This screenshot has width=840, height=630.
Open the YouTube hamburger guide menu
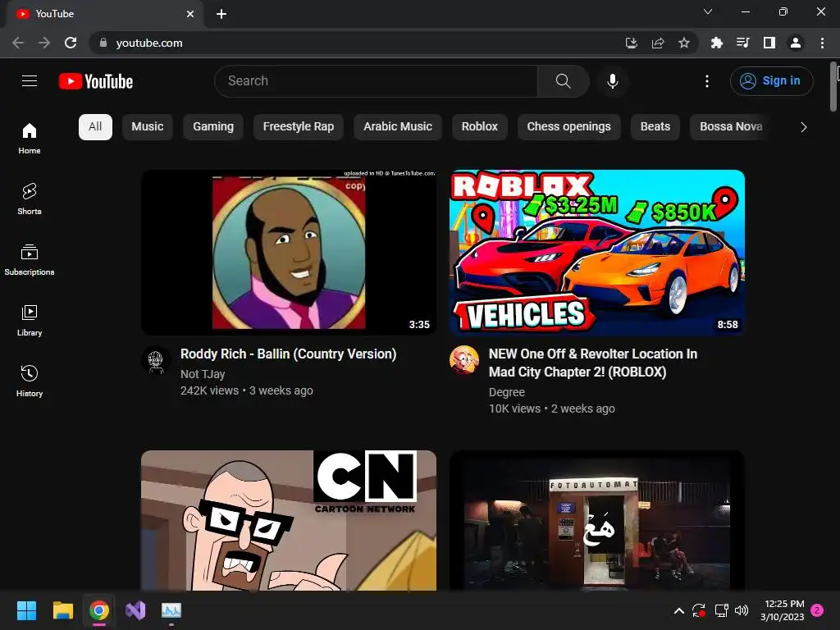30,81
